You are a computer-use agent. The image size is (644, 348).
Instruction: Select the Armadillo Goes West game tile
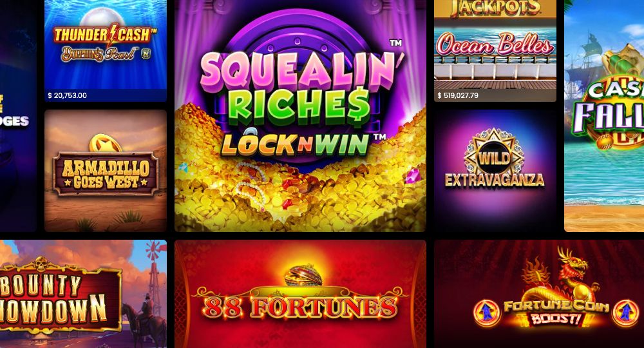pos(106,171)
